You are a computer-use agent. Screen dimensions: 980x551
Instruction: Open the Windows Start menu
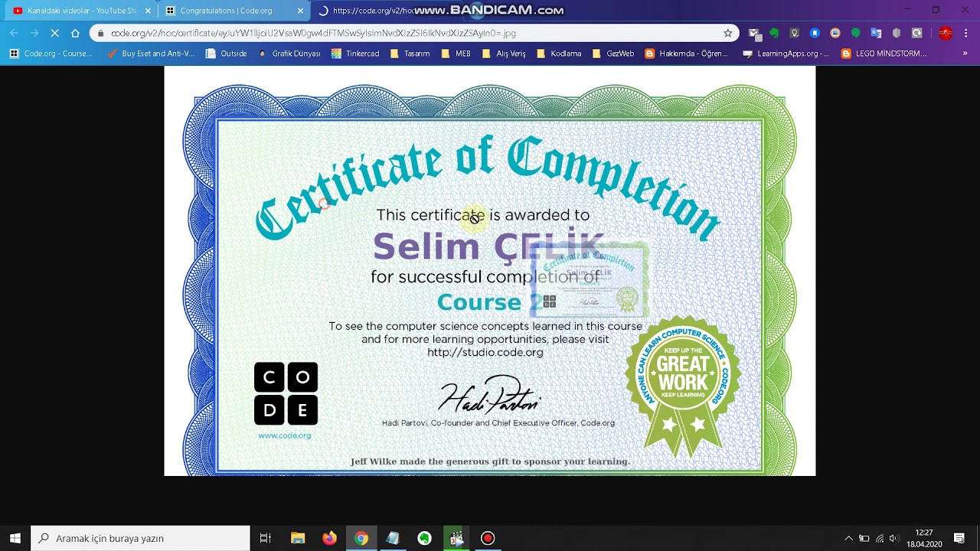coord(15,538)
